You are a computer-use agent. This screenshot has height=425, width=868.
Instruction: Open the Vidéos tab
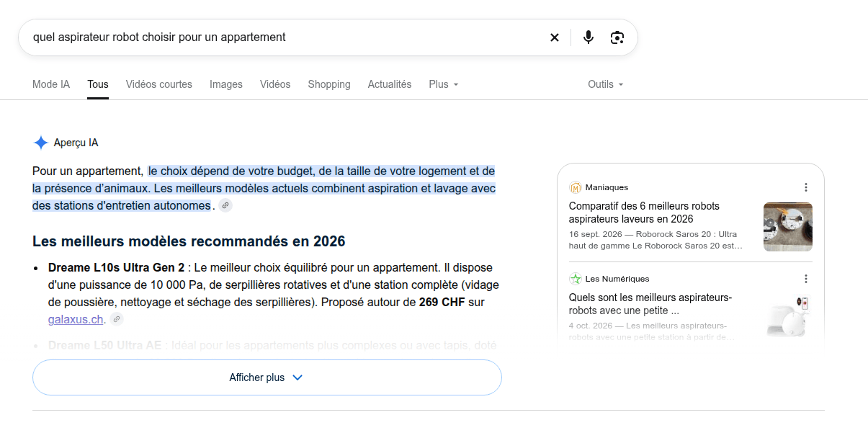(275, 84)
